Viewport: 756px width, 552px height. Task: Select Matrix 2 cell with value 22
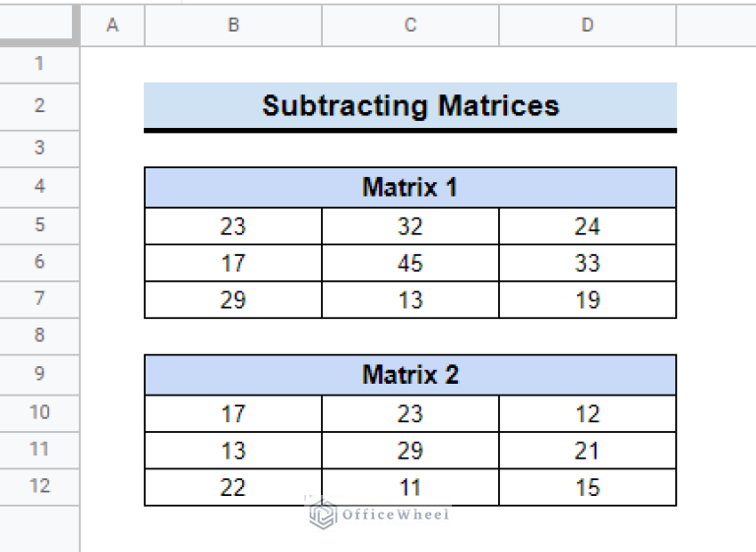point(233,488)
